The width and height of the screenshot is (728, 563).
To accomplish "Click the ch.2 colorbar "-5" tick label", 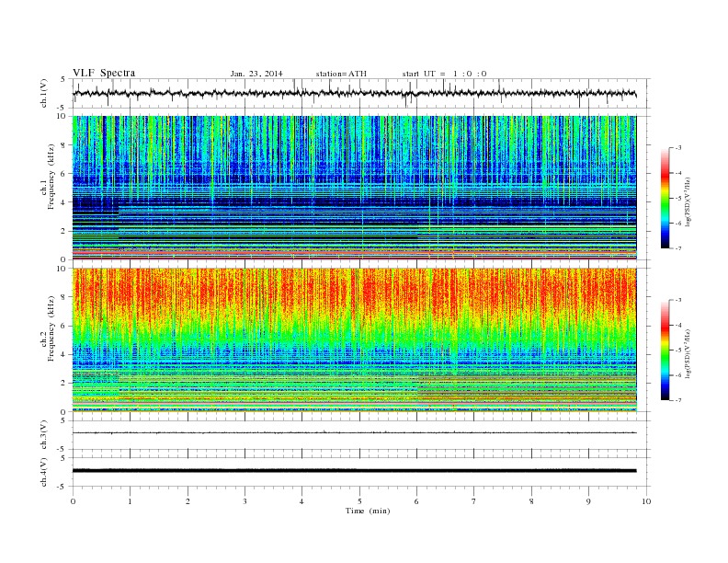I will (678, 350).
